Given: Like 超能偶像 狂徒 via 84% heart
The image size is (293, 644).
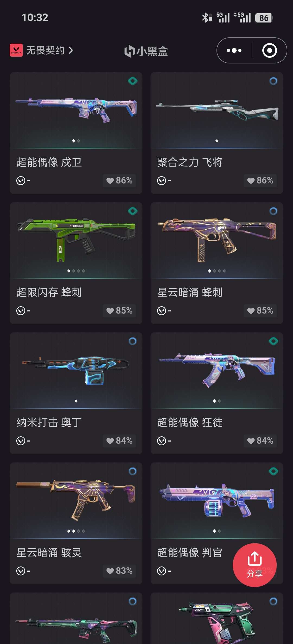Looking at the screenshot, I should click(260, 441).
